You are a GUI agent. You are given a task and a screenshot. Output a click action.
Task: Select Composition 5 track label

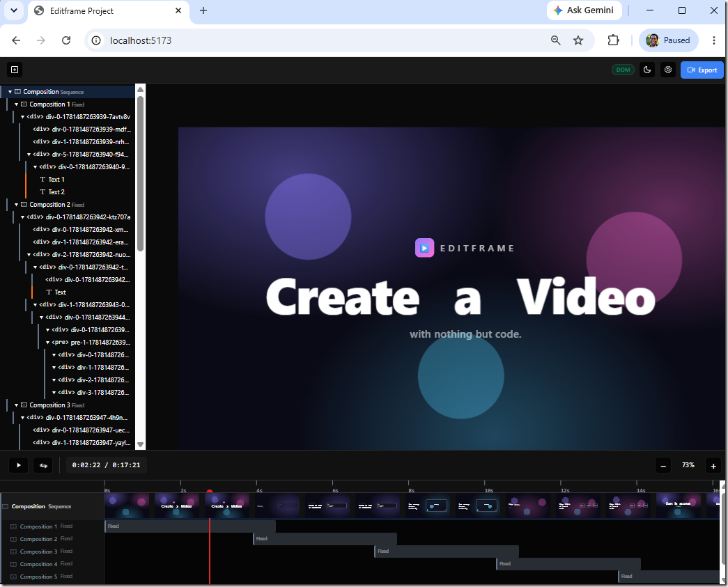tap(38, 577)
